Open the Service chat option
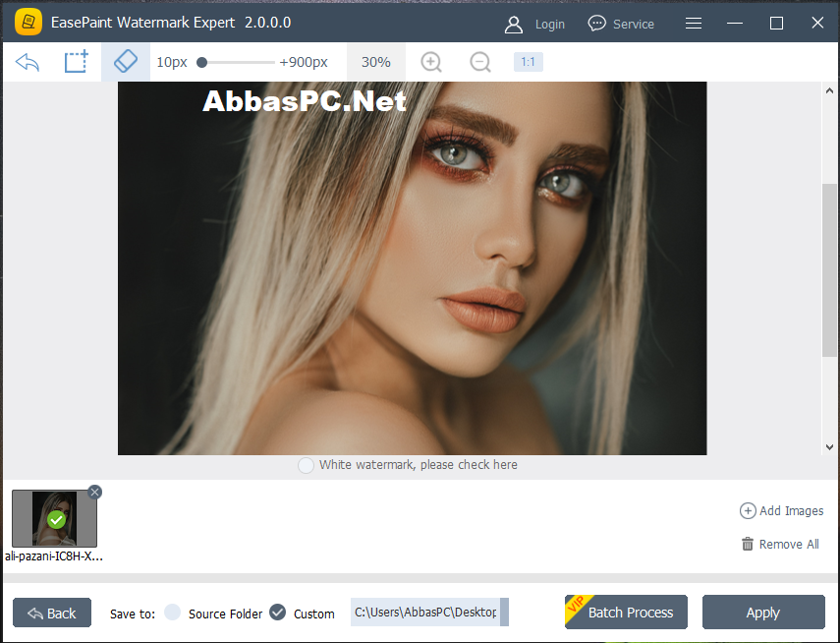 [634, 25]
